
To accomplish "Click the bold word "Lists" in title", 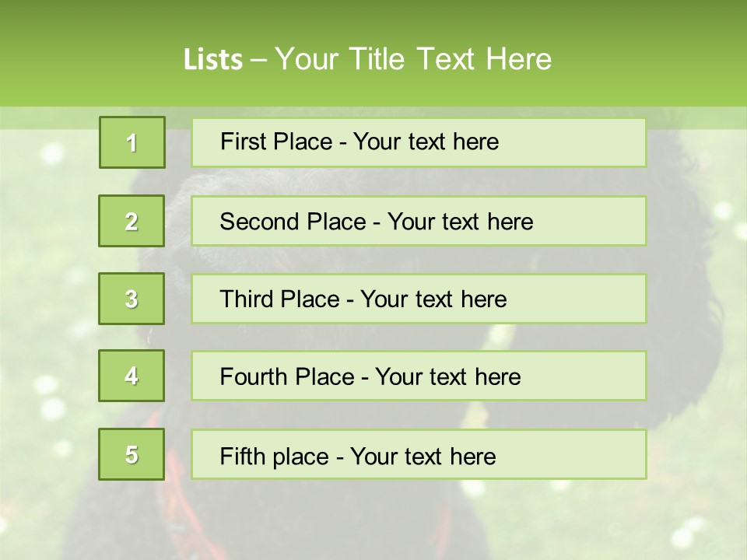I will click(x=213, y=59).
